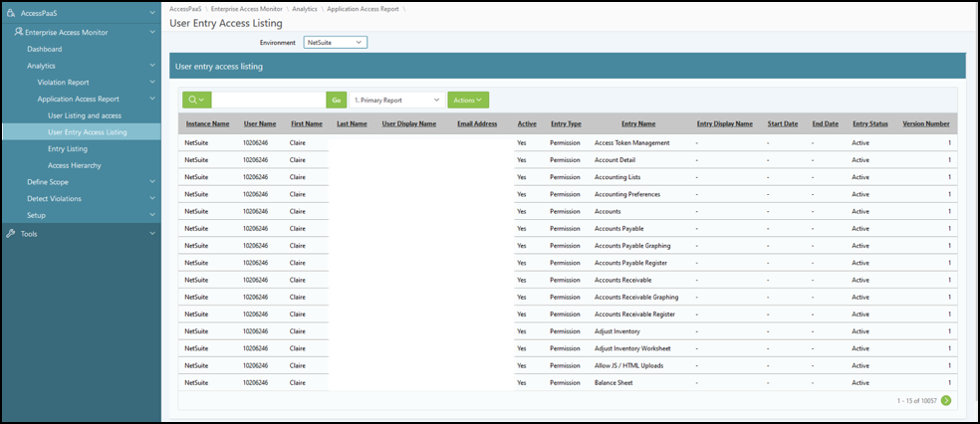Click Enterprise Access Monitor breadcrumb link

click(x=245, y=9)
